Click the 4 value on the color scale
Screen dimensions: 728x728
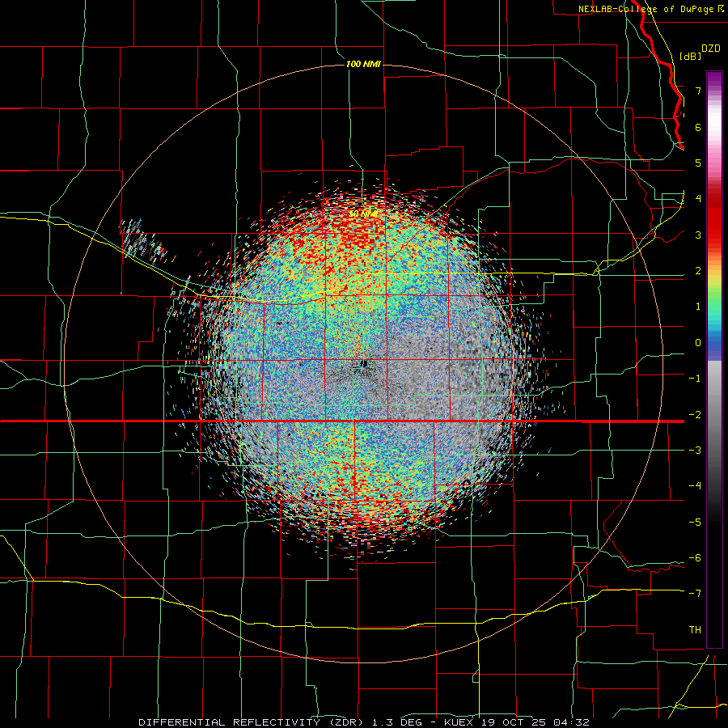pos(698,199)
